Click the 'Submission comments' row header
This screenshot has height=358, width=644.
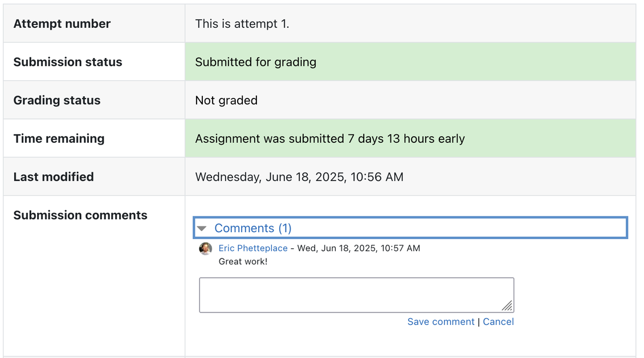point(80,215)
